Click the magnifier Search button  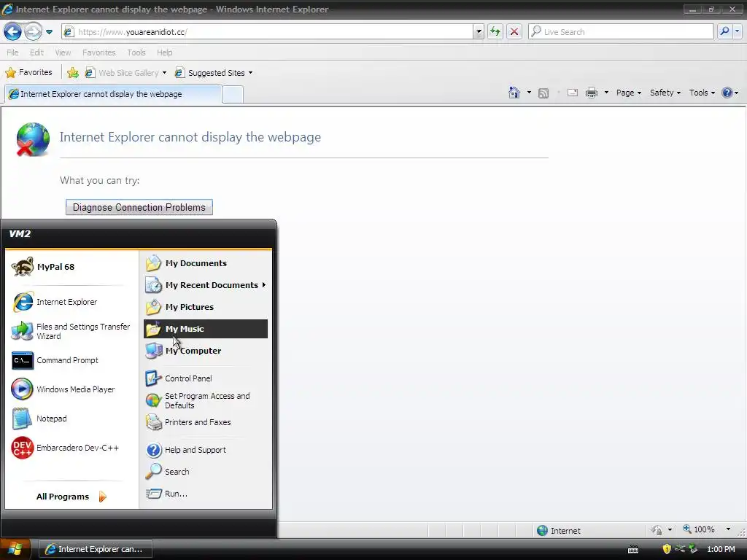coord(724,32)
